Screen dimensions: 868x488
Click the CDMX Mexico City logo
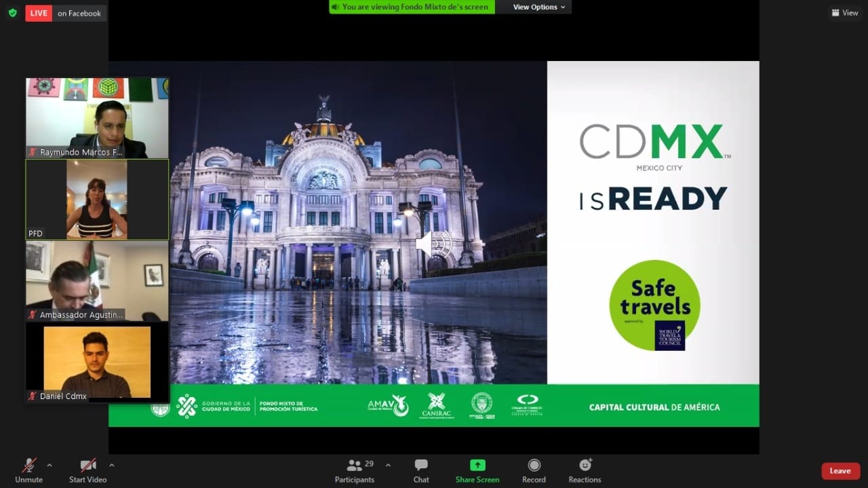pos(654,147)
